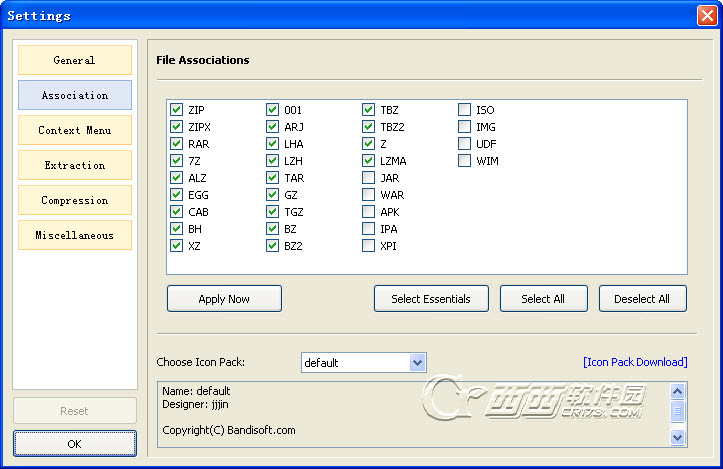The height and width of the screenshot is (469, 723).
Task: Click the Deselect All button
Action: pyautogui.click(x=642, y=299)
